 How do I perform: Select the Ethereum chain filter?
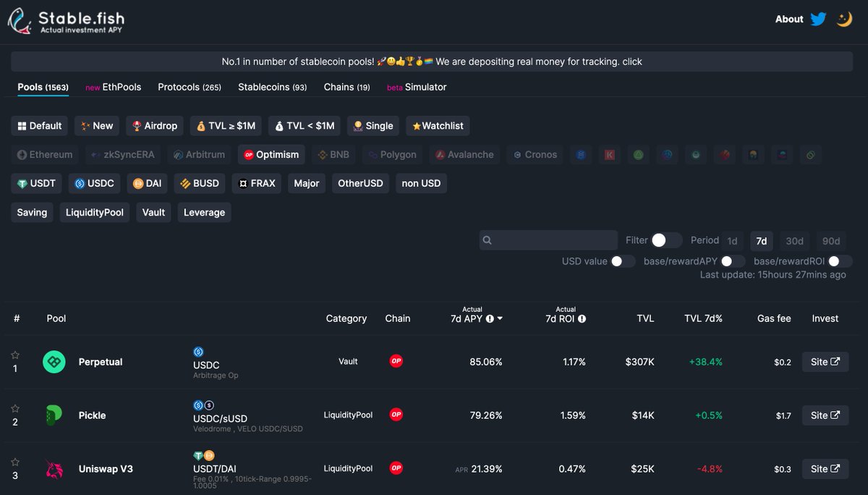45,155
